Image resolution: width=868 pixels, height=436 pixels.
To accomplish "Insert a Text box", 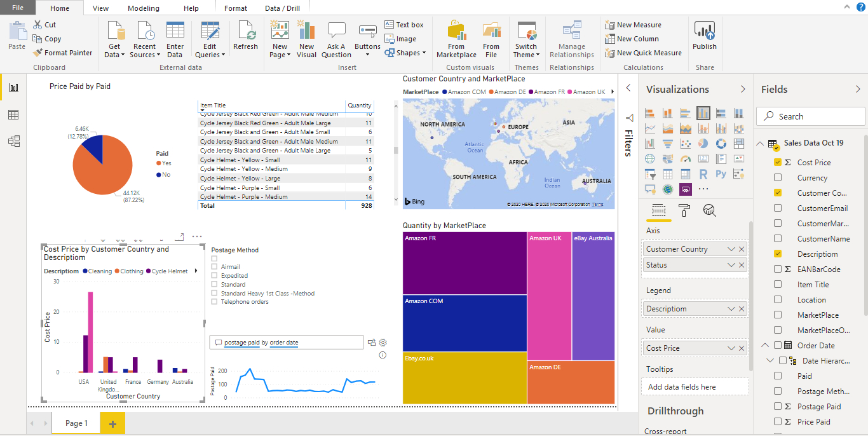I will tap(404, 25).
